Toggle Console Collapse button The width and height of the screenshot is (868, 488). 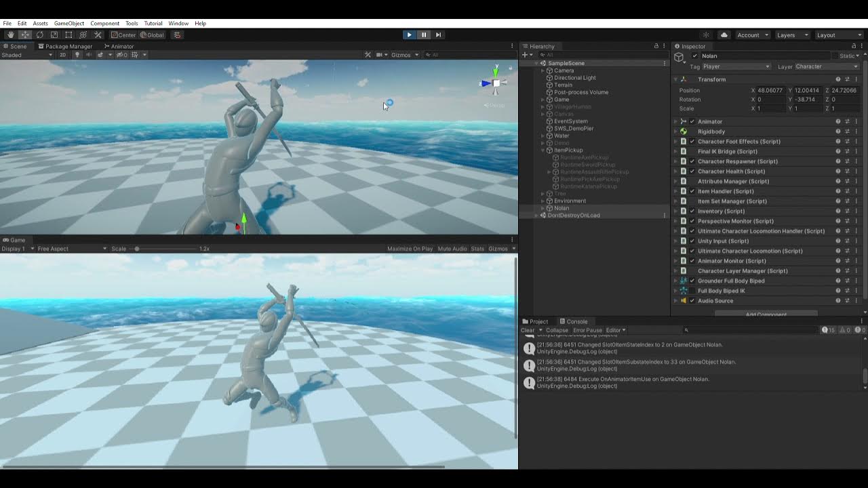pyautogui.click(x=557, y=330)
